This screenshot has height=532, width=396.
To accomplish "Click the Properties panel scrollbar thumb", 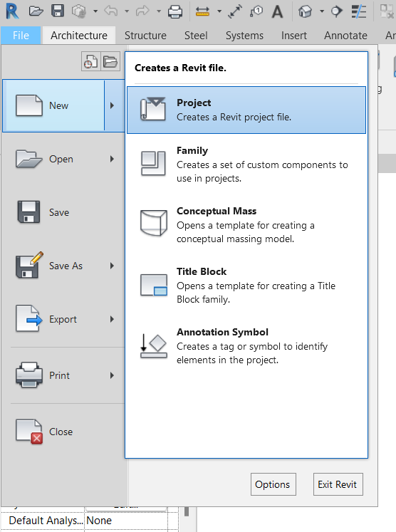I will [187, 511].
